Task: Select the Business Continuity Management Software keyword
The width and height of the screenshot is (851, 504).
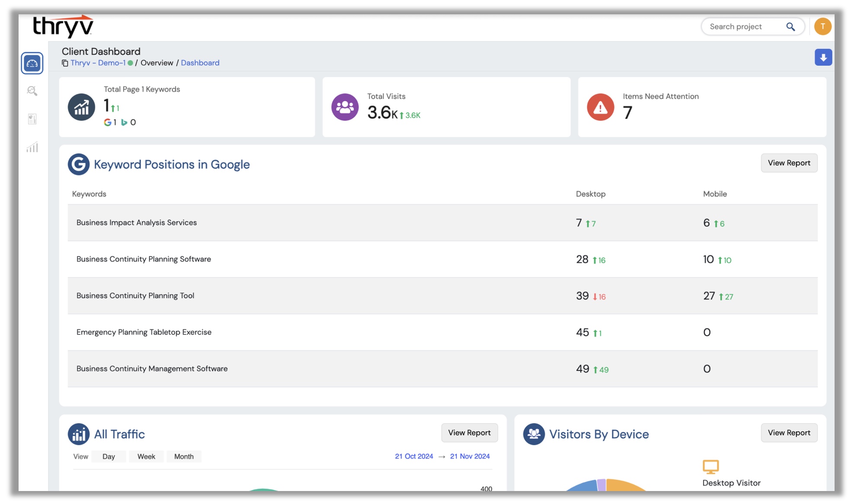Action: (x=152, y=369)
